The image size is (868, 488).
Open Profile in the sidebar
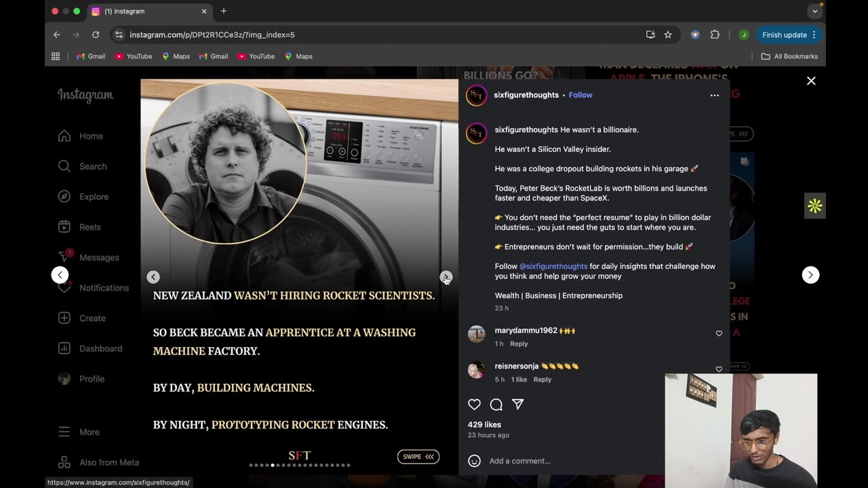pyautogui.click(x=81, y=379)
